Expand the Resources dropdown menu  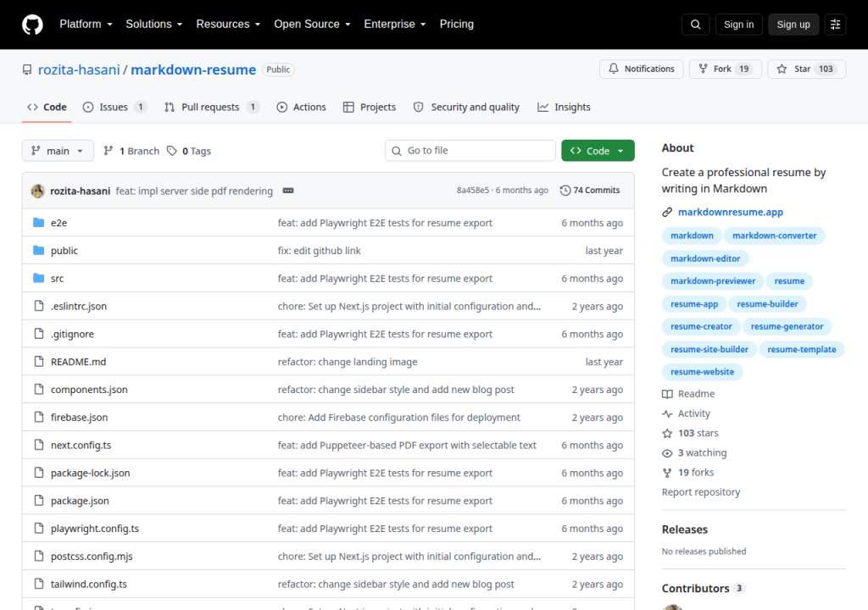pos(228,25)
